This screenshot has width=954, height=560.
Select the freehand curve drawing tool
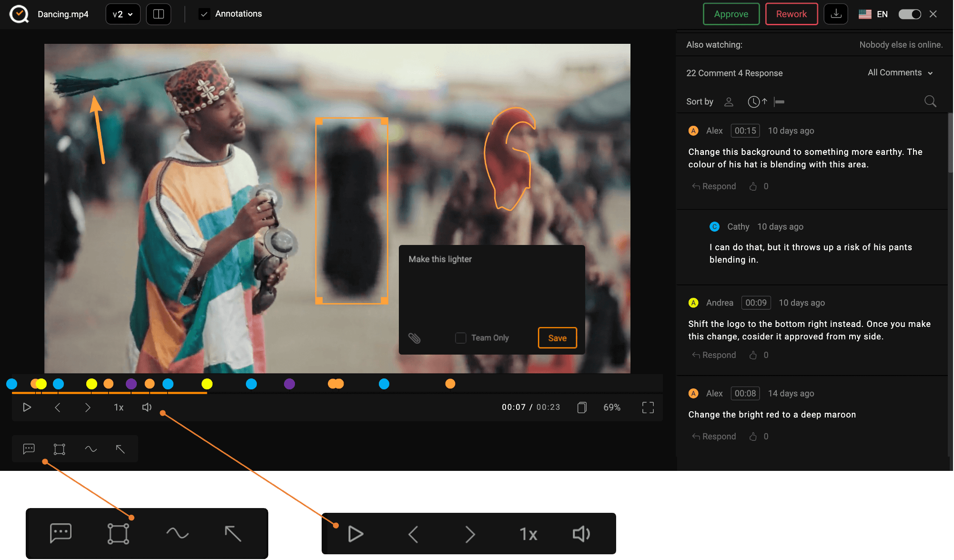(x=91, y=449)
